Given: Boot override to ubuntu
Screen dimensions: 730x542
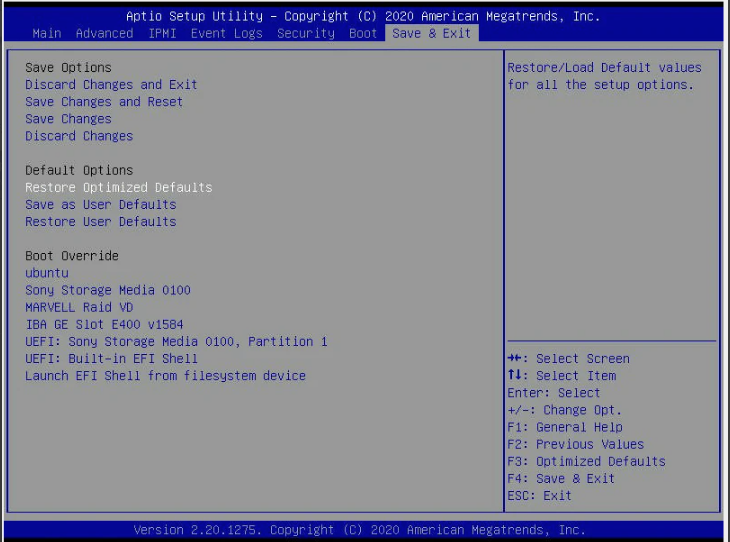Looking at the screenshot, I should point(47,273).
